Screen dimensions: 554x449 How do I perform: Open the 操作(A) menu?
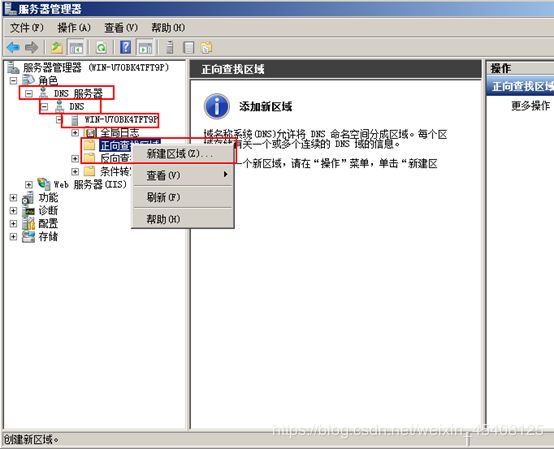(x=74, y=28)
